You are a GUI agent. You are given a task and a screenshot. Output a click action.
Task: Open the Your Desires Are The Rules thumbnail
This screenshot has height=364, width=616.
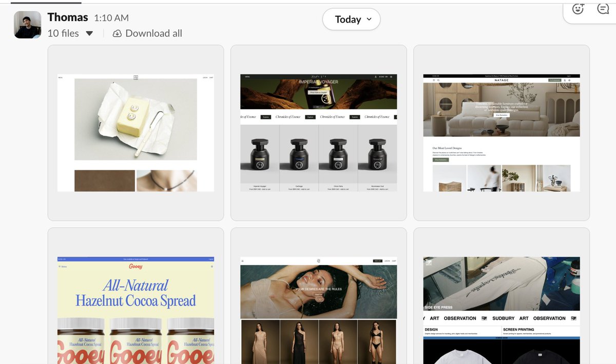(x=318, y=296)
